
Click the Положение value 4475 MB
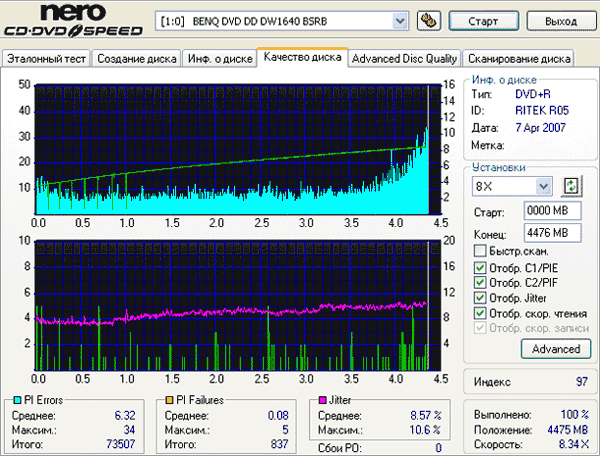567,430
